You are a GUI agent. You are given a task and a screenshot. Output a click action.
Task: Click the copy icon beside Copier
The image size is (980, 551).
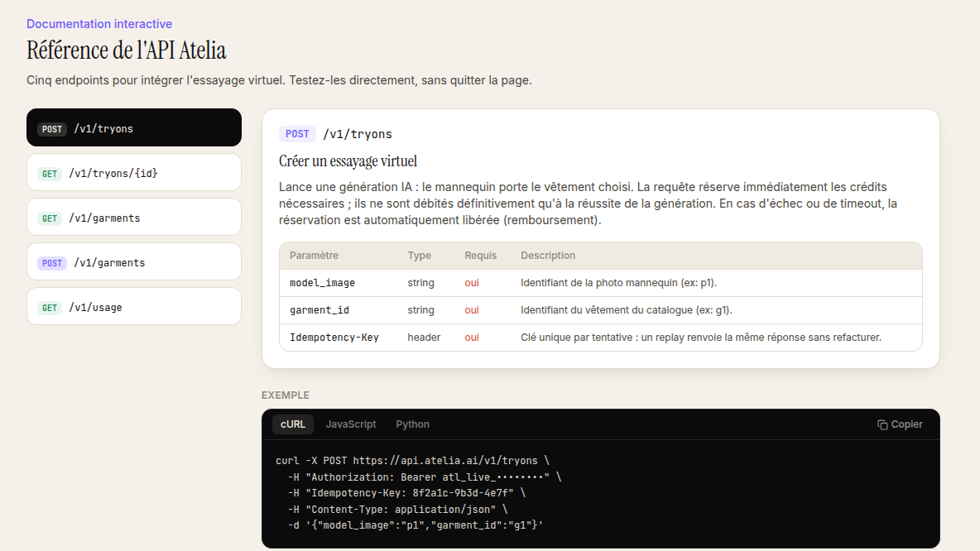(882, 424)
